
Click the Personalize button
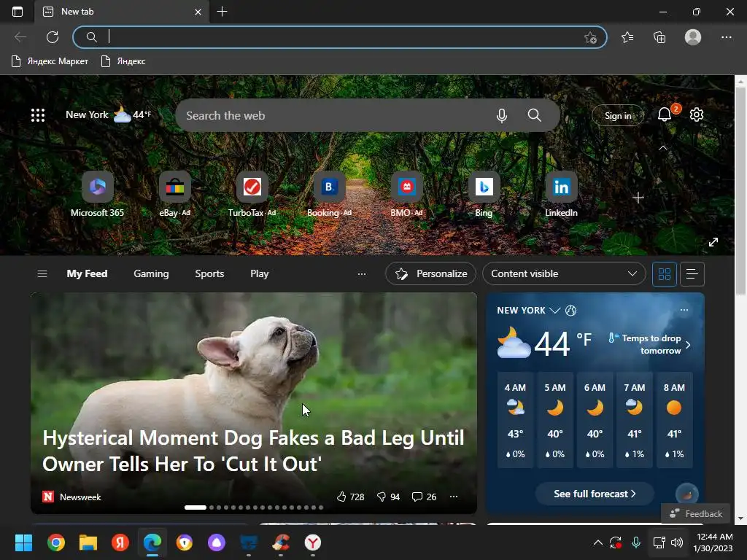pos(430,274)
